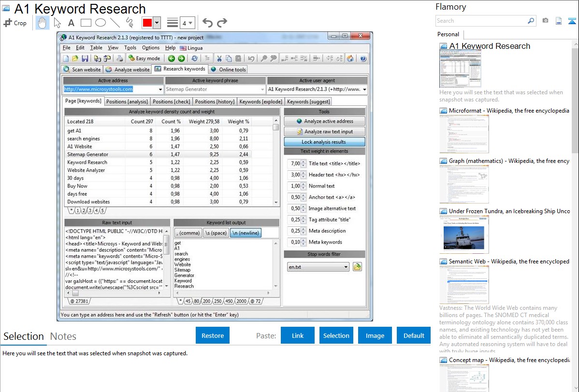
Task: Click the document page icon beside camera
Action: coord(559,21)
